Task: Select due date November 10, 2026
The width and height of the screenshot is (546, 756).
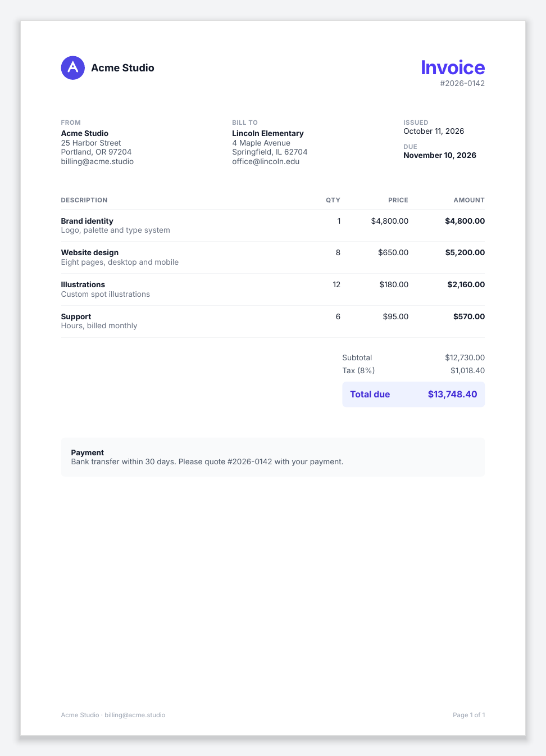Action: [440, 155]
